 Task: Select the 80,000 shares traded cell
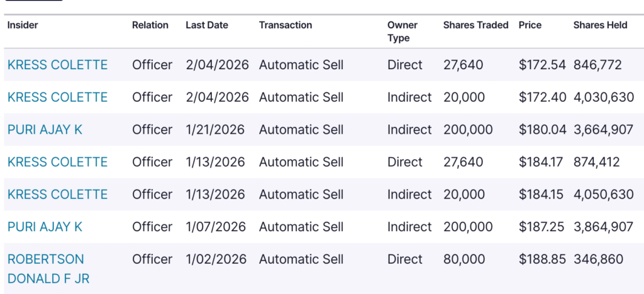coord(464,259)
